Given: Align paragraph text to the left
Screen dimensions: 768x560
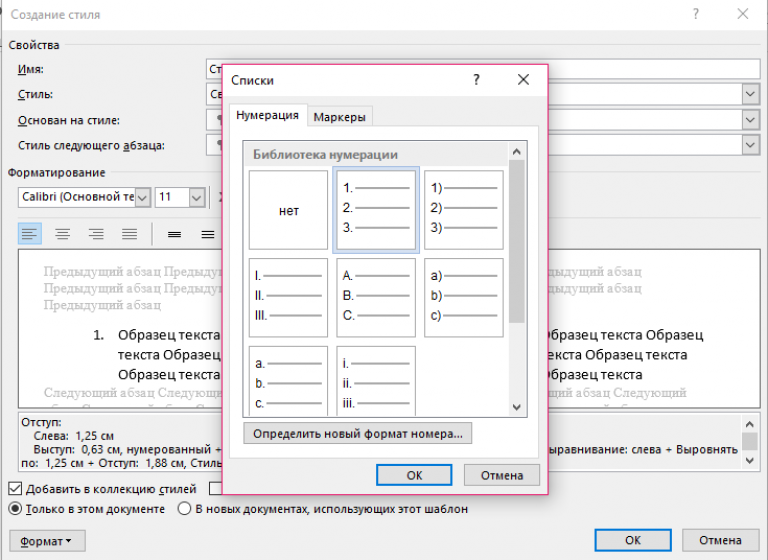Looking at the screenshot, I should (29, 234).
